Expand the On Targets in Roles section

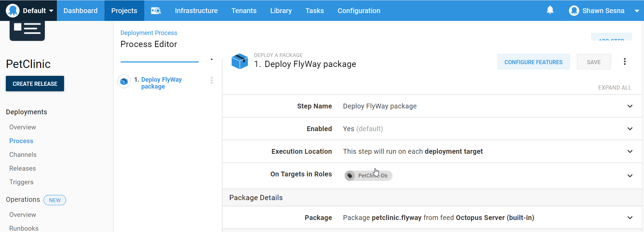click(x=630, y=176)
